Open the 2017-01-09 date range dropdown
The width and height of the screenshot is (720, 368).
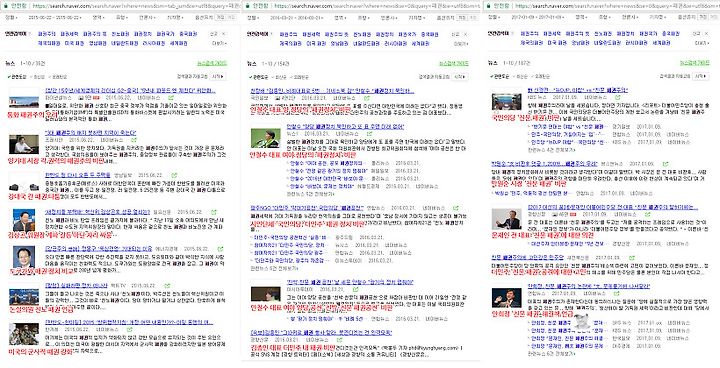pos(538,17)
